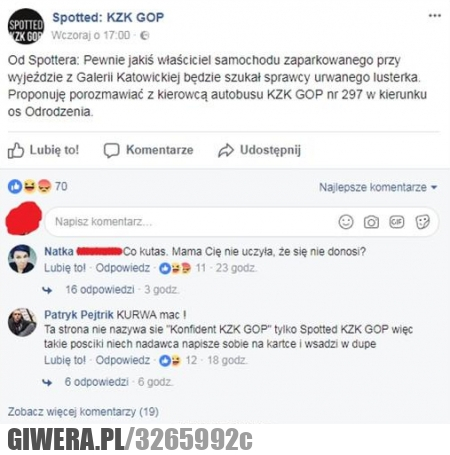The width and height of the screenshot is (450, 455).
Task: Open Patryk Pejtrik's profile avatar
Action: (x=22, y=322)
